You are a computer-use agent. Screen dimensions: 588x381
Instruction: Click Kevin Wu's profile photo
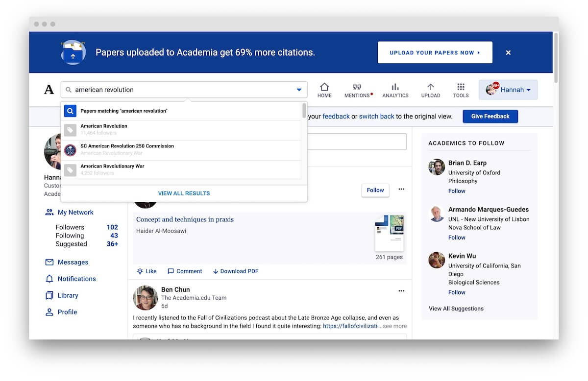[x=437, y=260]
